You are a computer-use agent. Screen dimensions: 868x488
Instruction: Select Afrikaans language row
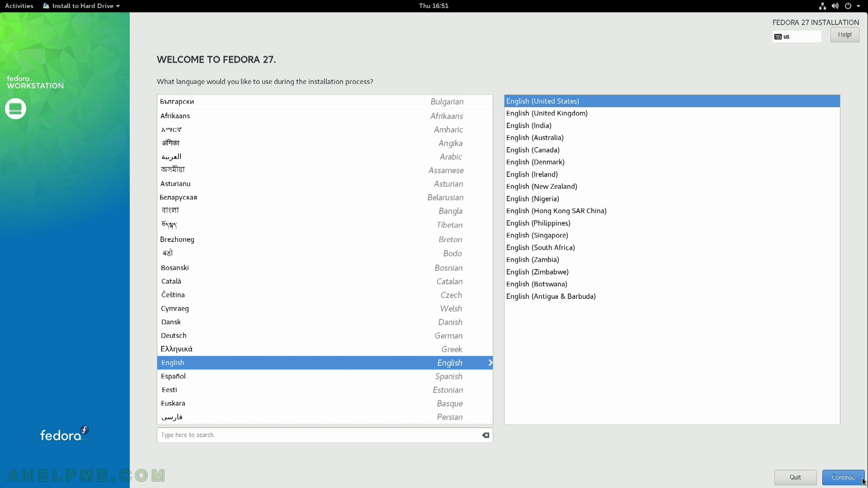(325, 116)
